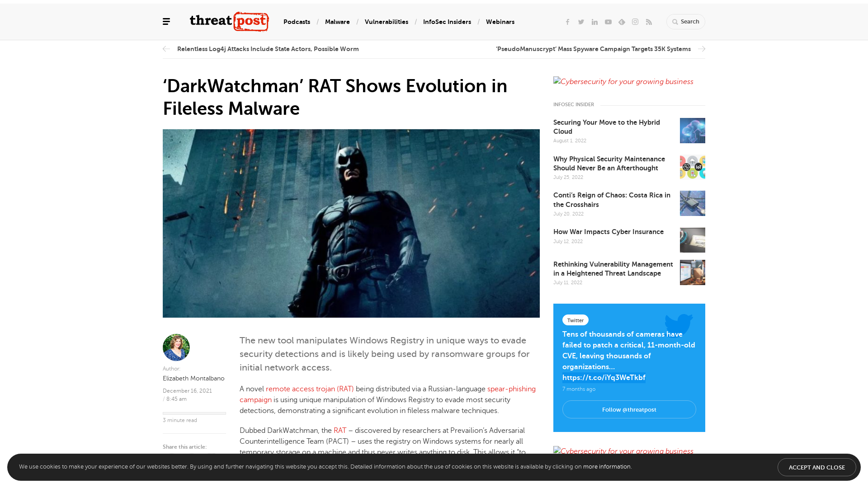Click the Physical Security IoT thumbnail
Viewport: 868px width, 488px height.
(693, 167)
